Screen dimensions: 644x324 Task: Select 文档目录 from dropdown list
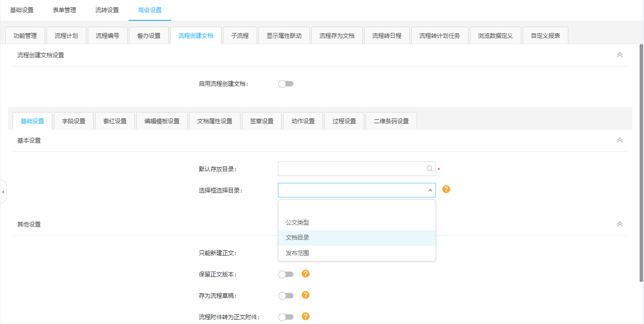click(x=298, y=238)
